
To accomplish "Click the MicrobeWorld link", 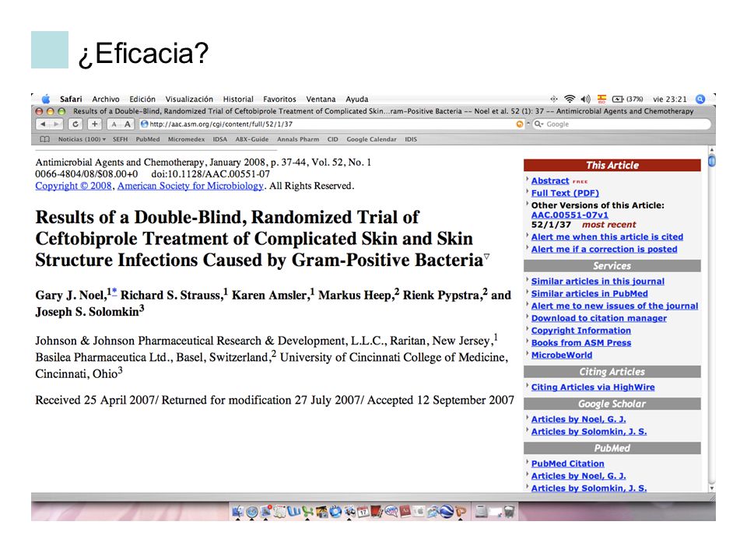I will tap(562, 355).
